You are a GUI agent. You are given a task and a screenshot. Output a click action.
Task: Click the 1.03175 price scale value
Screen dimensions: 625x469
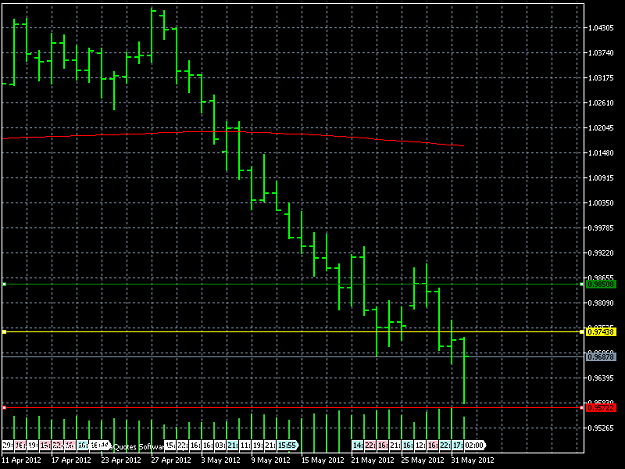pyautogui.click(x=601, y=78)
